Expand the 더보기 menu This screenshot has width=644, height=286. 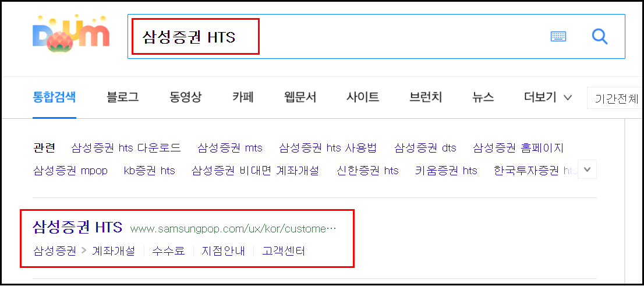pos(548,97)
